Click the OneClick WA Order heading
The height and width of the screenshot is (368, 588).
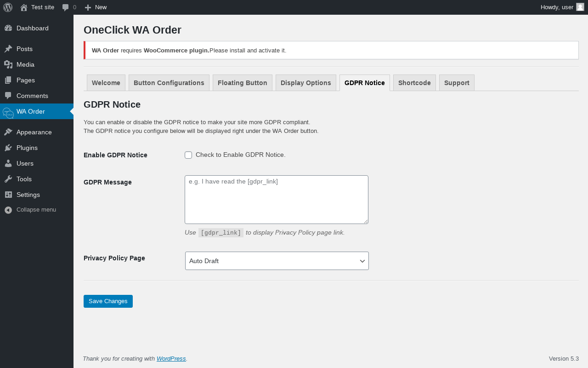[132, 30]
